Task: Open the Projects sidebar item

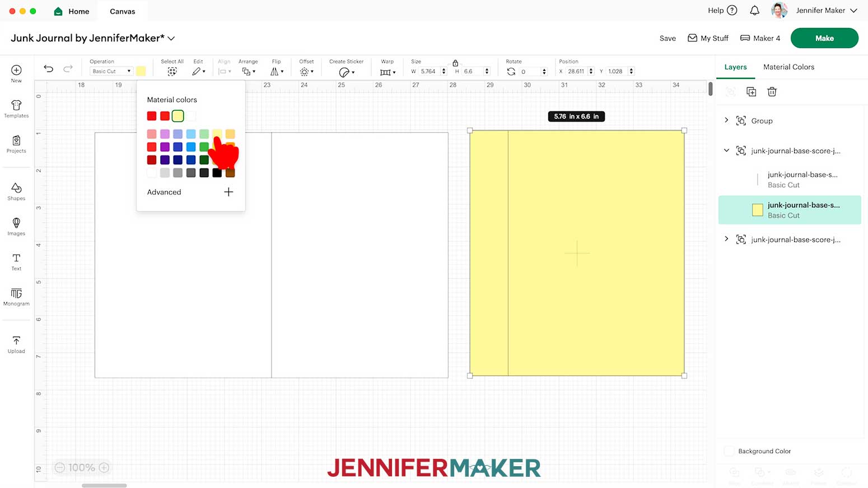Action: click(16, 144)
